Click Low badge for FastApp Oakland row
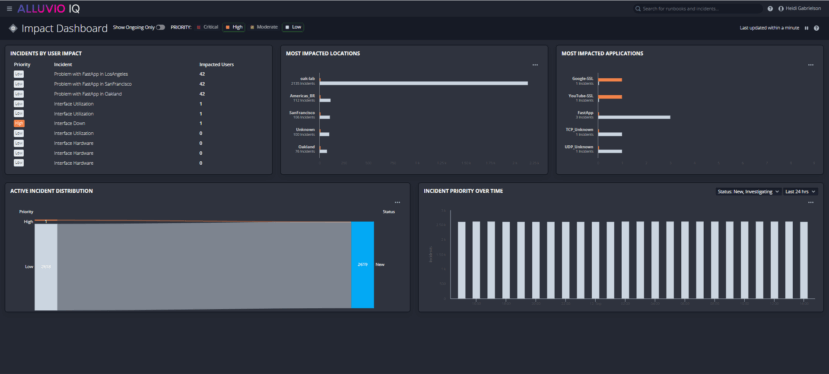This screenshot has width=829, height=374. 19,94
